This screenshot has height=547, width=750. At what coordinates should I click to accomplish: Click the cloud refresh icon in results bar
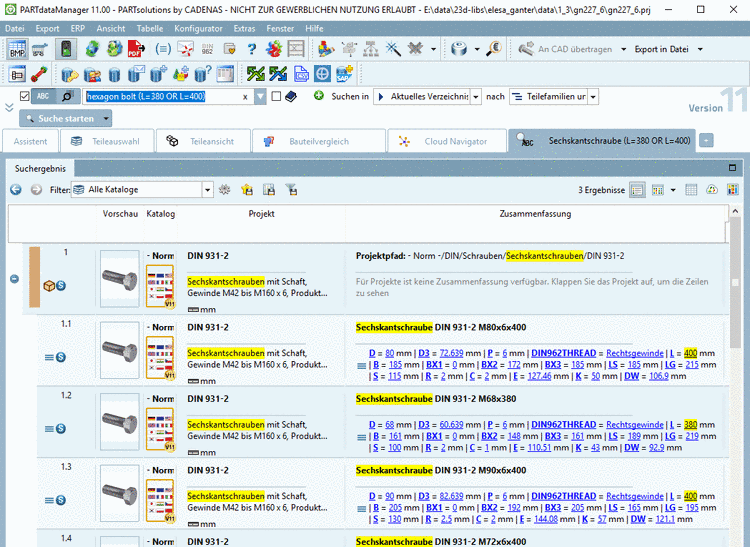(x=712, y=190)
